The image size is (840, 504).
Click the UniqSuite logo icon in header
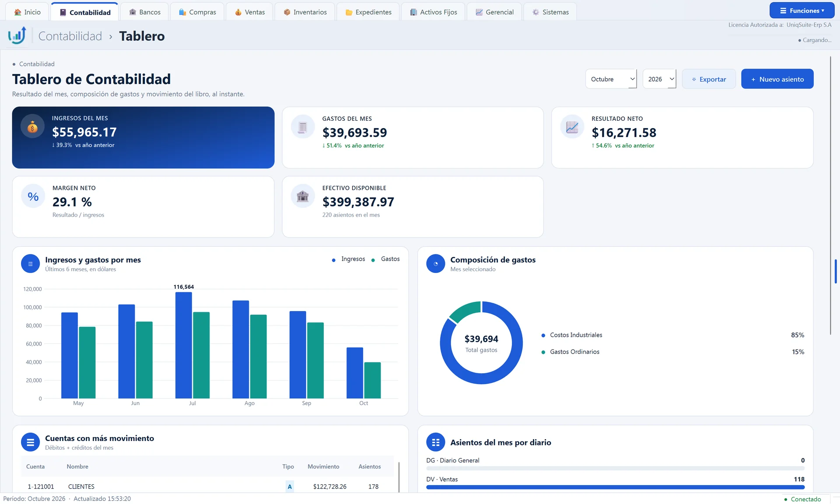point(17,36)
